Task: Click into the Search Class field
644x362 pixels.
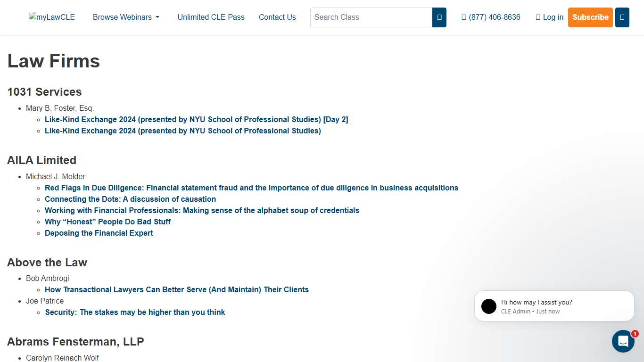Action: (371, 17)
